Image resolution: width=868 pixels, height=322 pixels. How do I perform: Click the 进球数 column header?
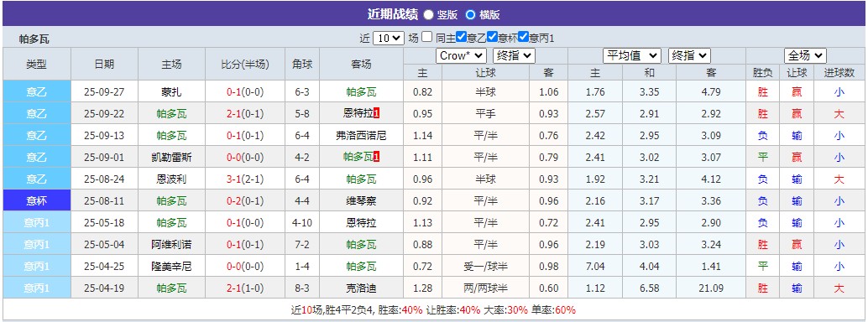(x=839, y=72)
